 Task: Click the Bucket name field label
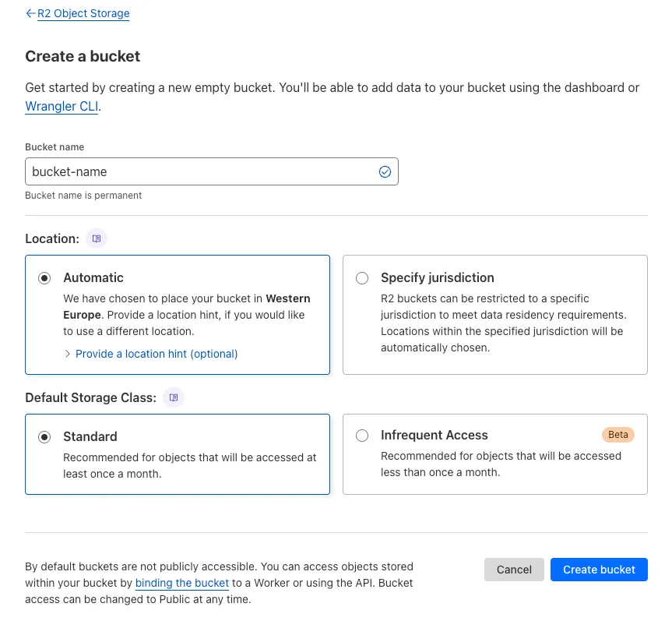click(55, 147)
